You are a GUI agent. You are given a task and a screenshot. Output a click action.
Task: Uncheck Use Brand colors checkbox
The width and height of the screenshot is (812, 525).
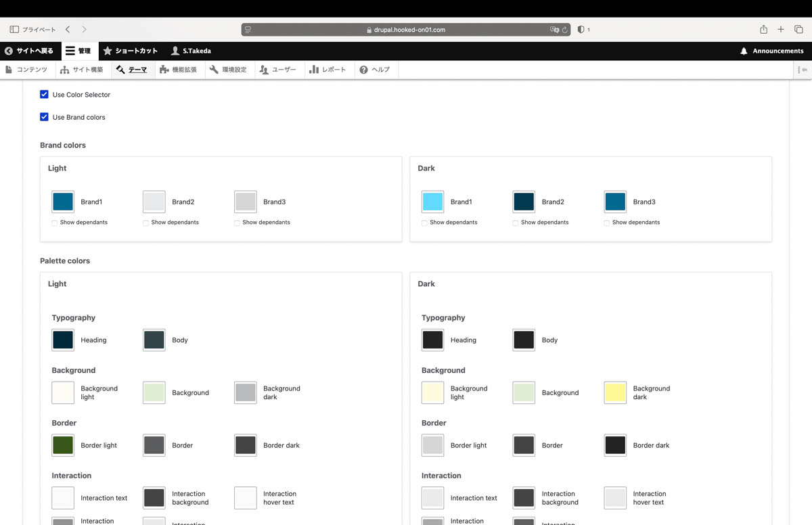pyautogui.click(x=44, y=116)
